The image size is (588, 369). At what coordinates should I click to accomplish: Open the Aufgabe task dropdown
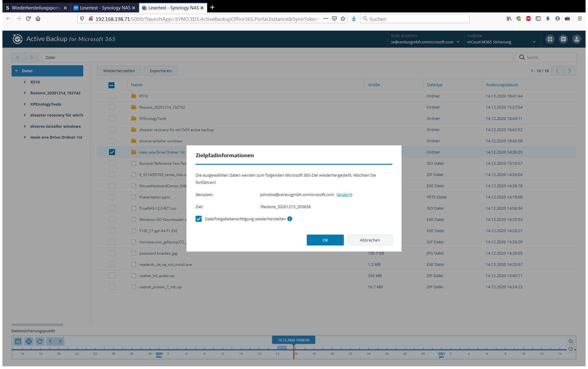point(534,42)
